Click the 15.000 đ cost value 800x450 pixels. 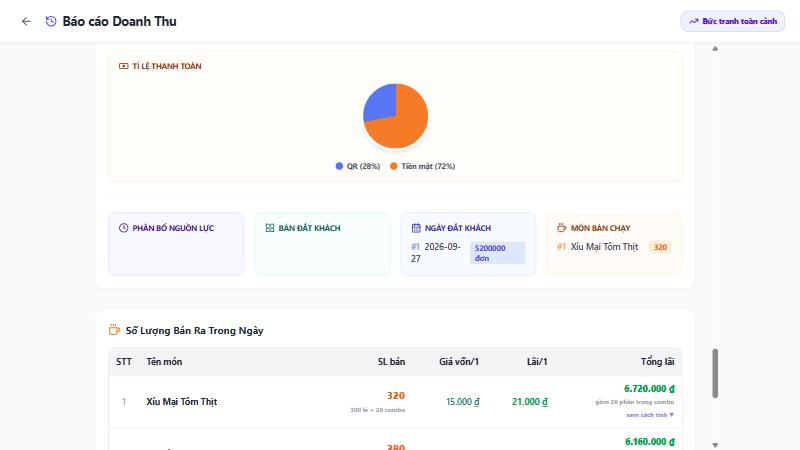tap(462, 402)
